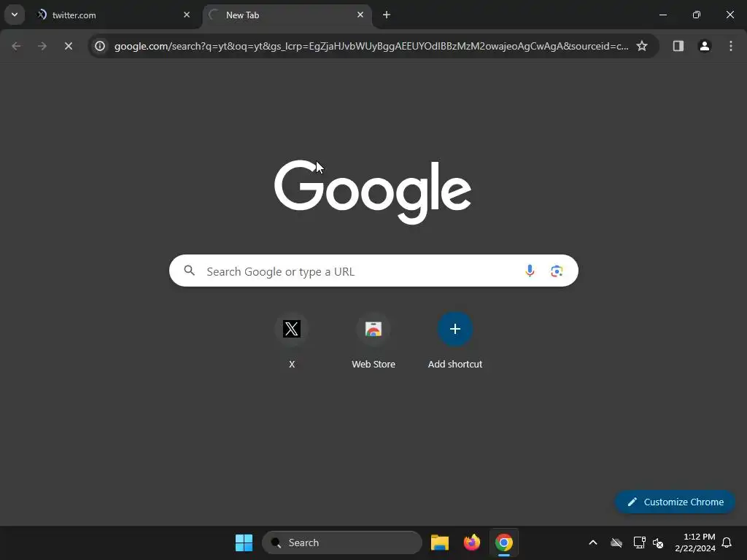Viewport: 747px width, 560px height.
Task: Stop loading this page
Action: 69,46
